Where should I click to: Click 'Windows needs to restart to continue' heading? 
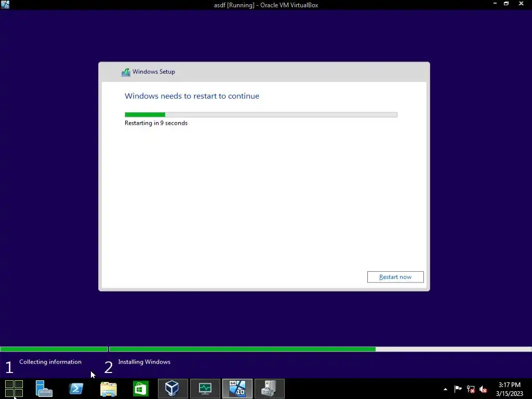(192, 96)
